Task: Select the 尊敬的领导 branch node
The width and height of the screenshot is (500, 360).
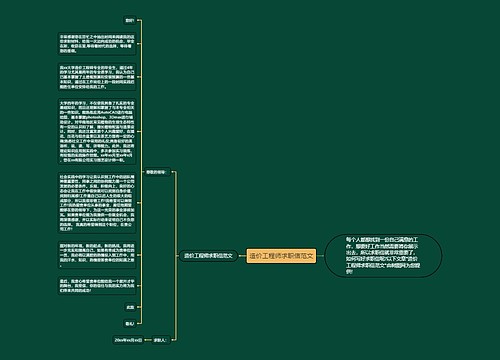Action: (157, 172)
